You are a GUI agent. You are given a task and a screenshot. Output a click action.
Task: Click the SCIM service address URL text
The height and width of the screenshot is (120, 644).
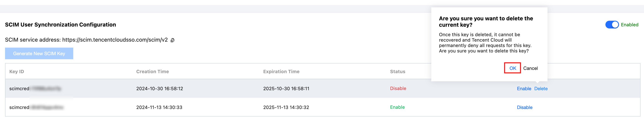tap(115, 40)
